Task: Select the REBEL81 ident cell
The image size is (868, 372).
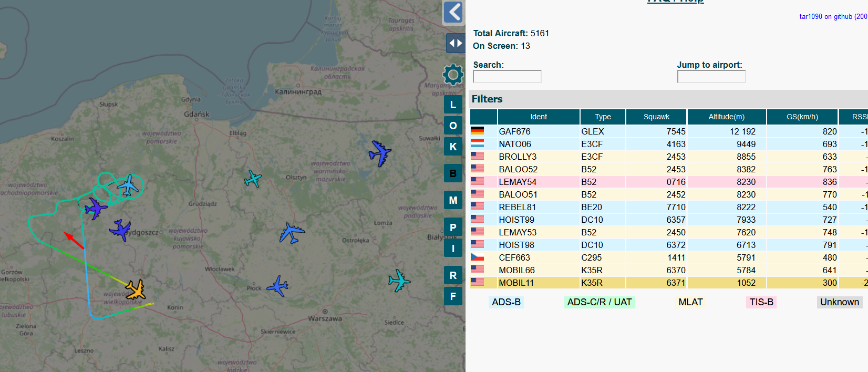Action: 538,207
